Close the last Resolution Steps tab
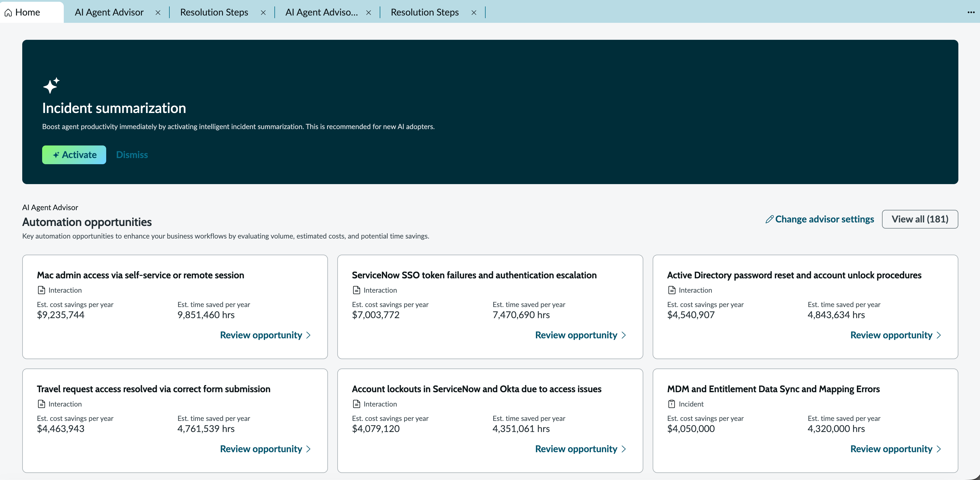This screenshot has height=480, width=980. click(x=474, y=13)
